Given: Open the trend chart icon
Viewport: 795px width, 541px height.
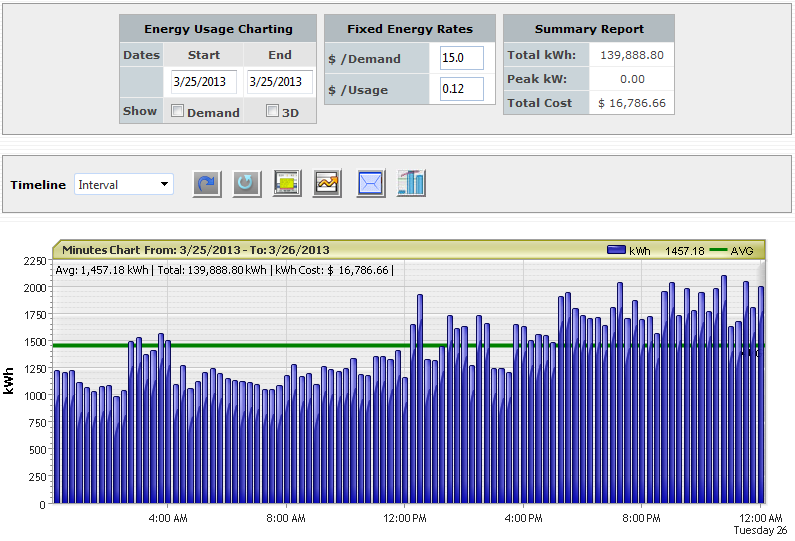Looking at the screenshot, I should point(327,183).
